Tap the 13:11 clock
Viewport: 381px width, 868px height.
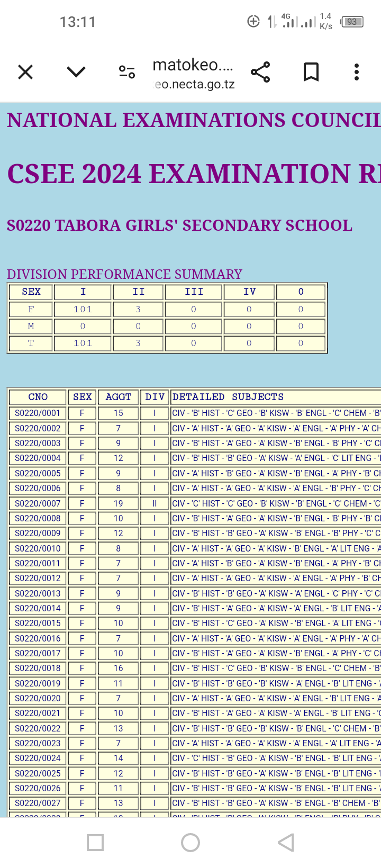click(77, 22)
